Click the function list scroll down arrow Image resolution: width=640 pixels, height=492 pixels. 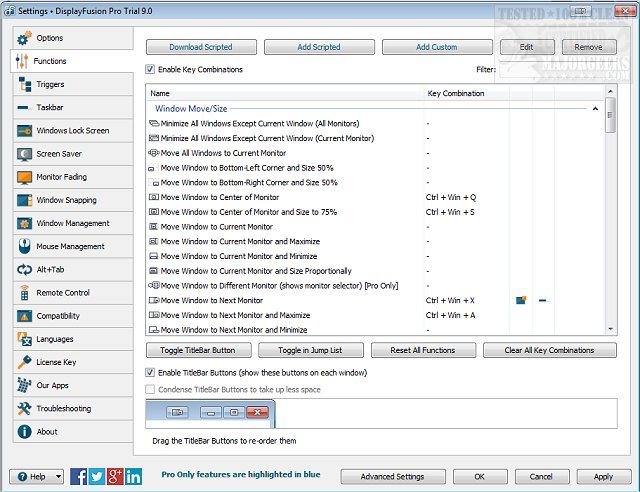click(611, 329)
